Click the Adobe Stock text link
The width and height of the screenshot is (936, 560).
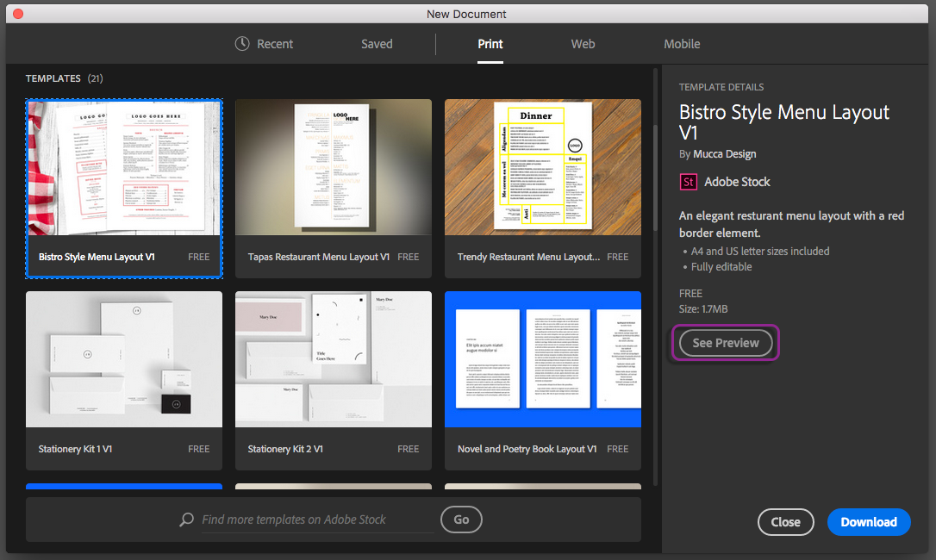pos(735,181)
